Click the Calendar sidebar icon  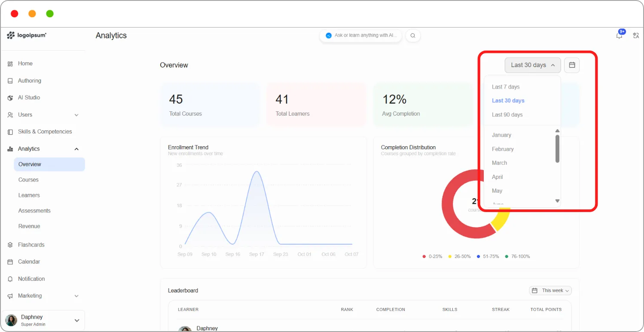click(x=10, y=262)
